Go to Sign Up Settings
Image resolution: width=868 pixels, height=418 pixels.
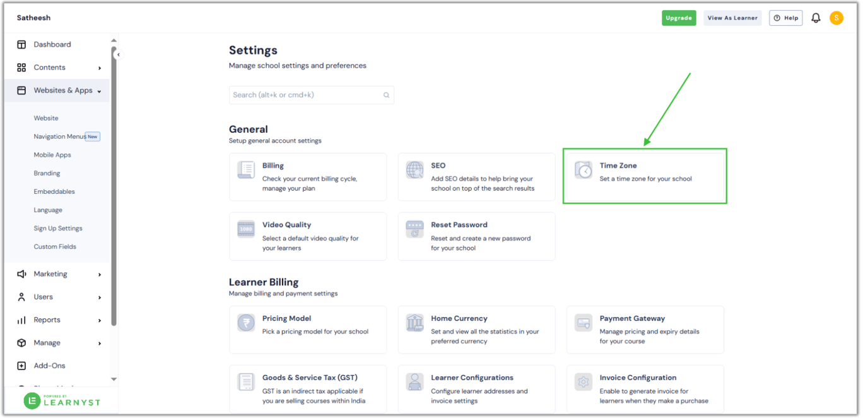pyautogui.click(x=58, y=229)
